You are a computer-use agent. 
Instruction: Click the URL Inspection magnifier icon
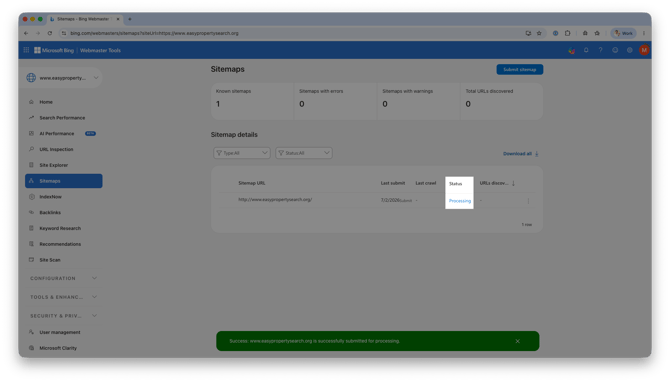tap(31, 149)
